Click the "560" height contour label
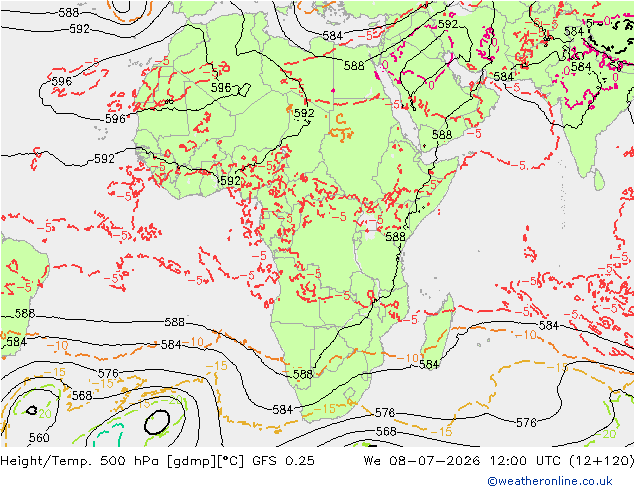 pyautogui.click(x=39, y=437)
